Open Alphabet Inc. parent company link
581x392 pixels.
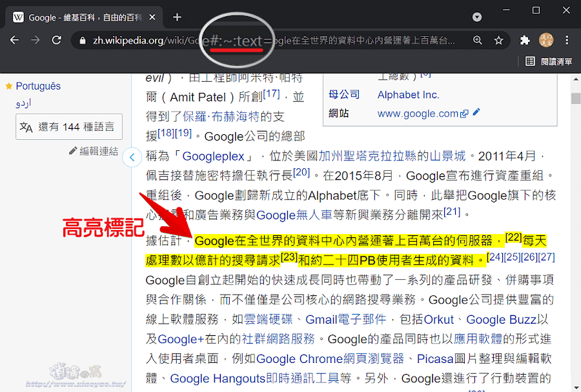(409, 95)
